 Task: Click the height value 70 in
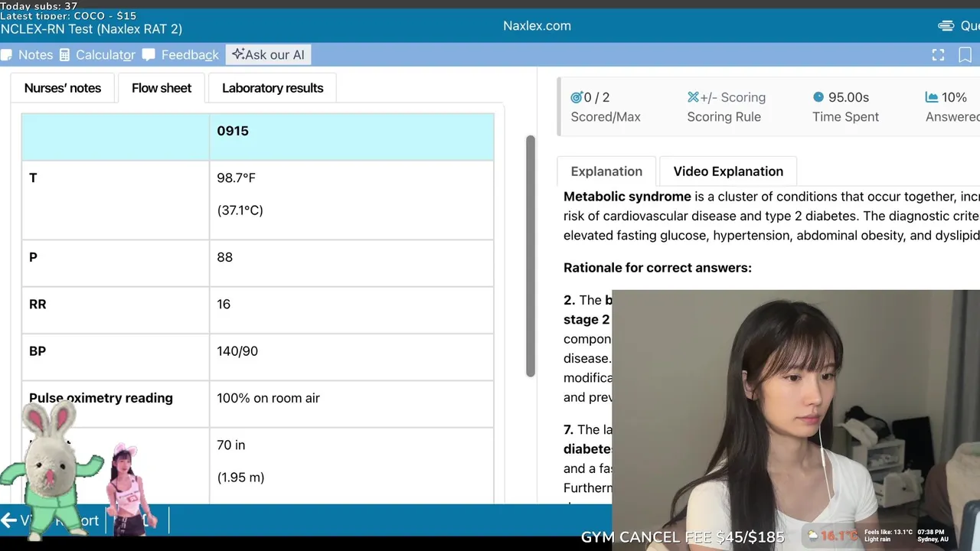[233, 445]
